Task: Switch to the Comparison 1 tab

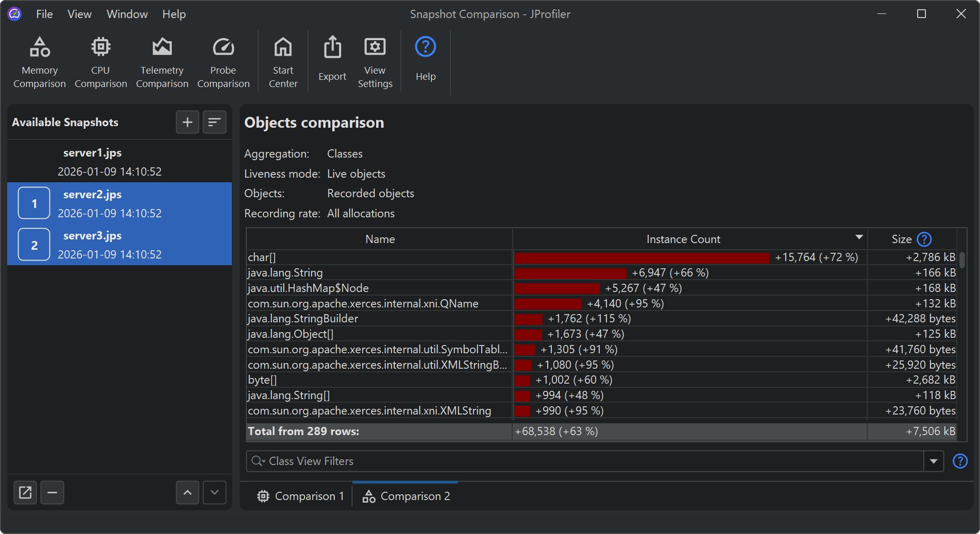Action: [300, 496]
